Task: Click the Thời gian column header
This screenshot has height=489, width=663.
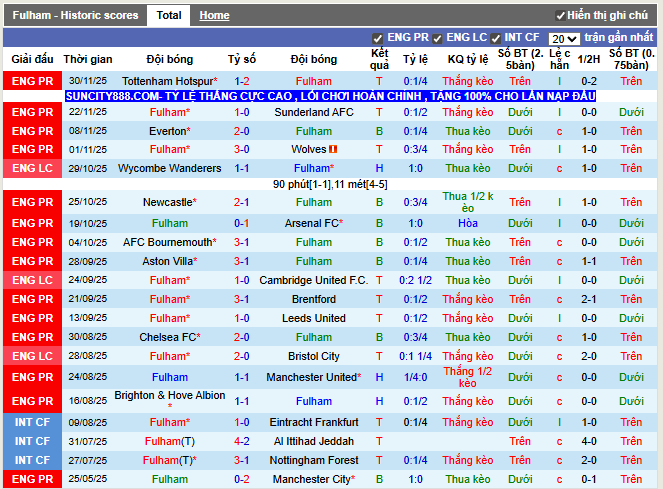Action: click(x=88, y=59)
